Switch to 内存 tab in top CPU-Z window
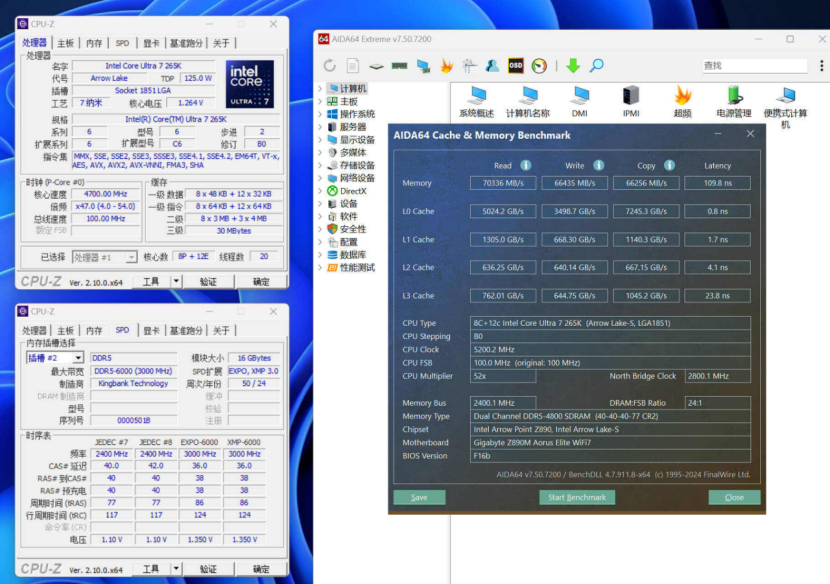The width and height of the screenshot is (830, 584). point(94,43)
